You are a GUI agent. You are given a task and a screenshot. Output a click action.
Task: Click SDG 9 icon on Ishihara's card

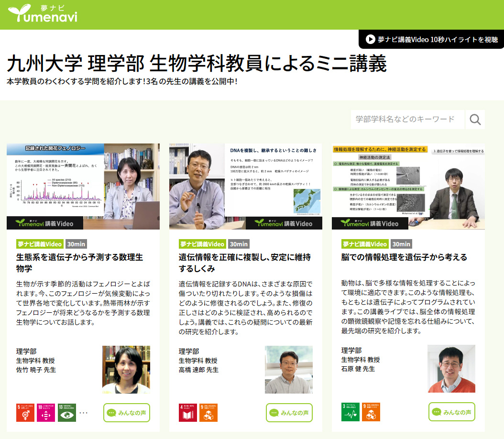pos(371,412)
